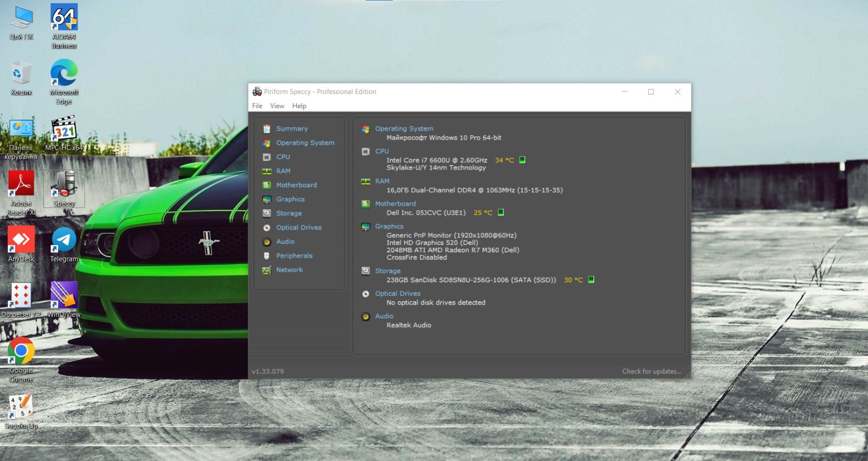This screenshot has height=461, width=868.
Task: Select the Цей ПК desktop icon
Action: [21, 23]
